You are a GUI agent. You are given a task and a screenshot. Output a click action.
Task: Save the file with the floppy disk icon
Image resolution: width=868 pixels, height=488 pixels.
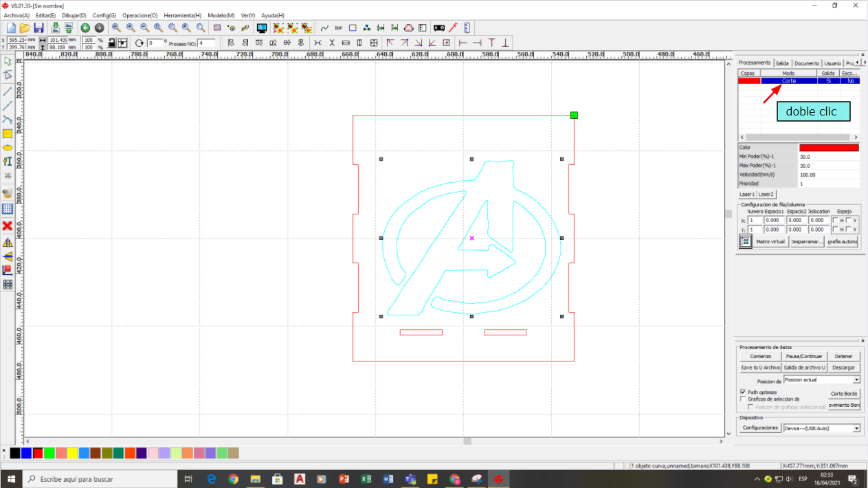click(38, 28)
